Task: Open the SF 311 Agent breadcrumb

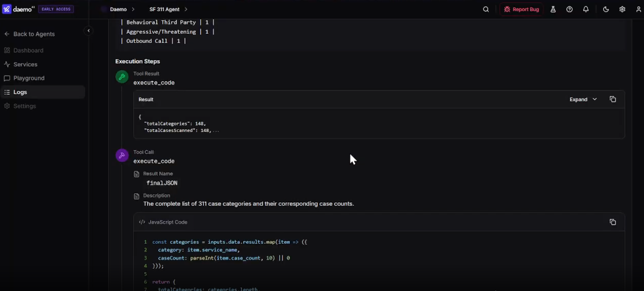Action: [164, 9]
